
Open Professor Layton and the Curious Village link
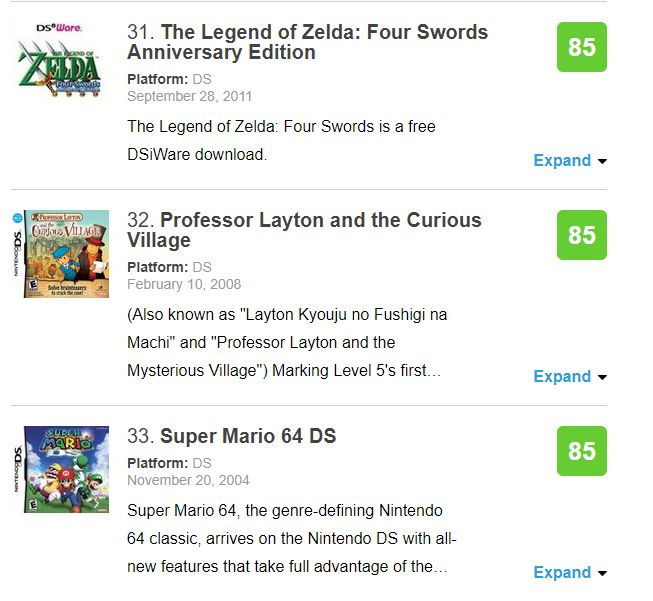point(320,230)
